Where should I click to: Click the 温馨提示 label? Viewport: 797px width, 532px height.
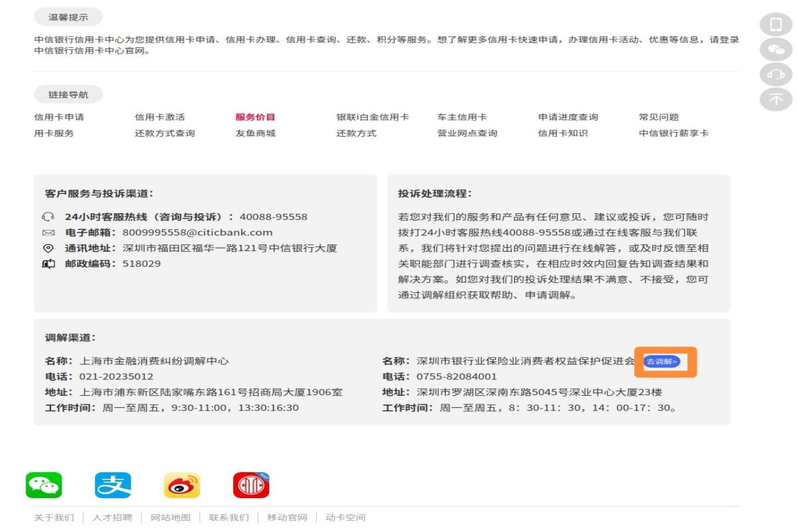pos(68,17)
